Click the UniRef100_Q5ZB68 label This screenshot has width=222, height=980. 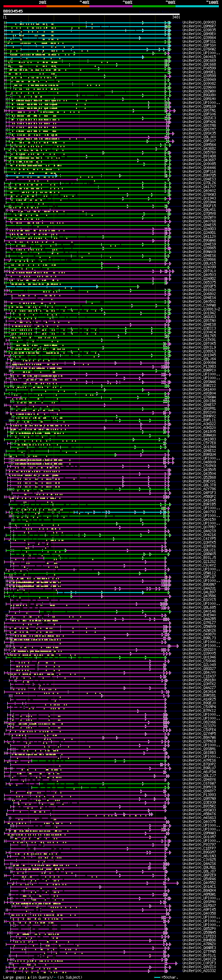(199, 477)
